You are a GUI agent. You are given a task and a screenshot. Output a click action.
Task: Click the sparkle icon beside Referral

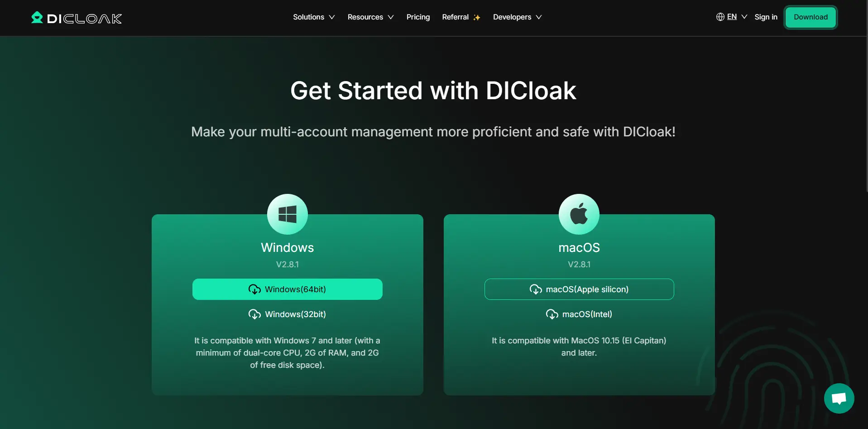[476, 18]
